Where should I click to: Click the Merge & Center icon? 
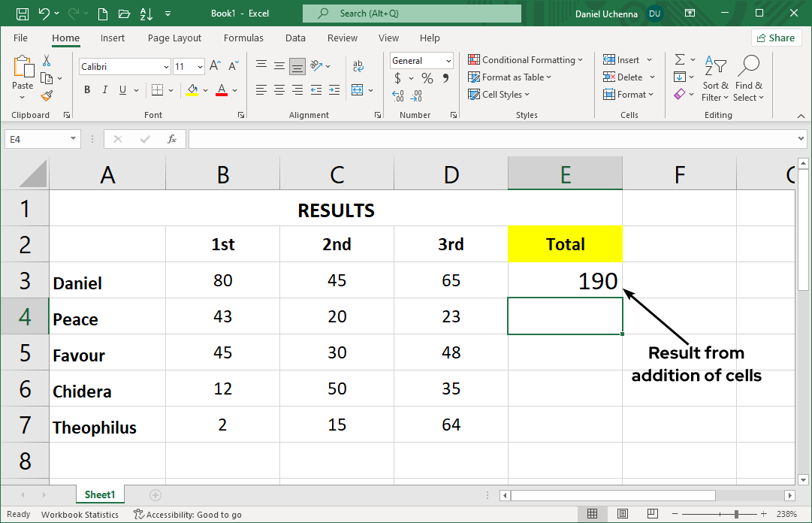(x=359, y=89)
